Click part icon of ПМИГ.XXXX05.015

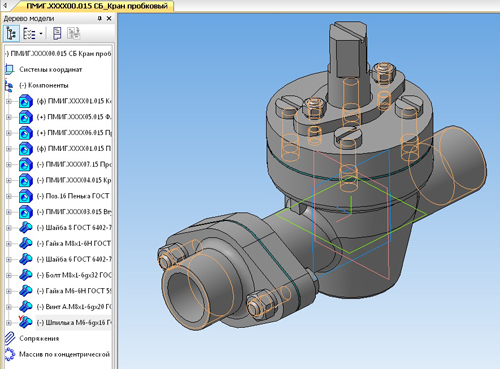[26, 117]
